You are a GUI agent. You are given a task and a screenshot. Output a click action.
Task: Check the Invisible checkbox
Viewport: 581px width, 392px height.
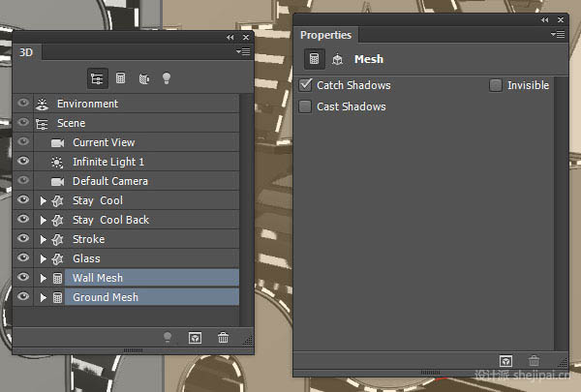[x=496, y=85]
